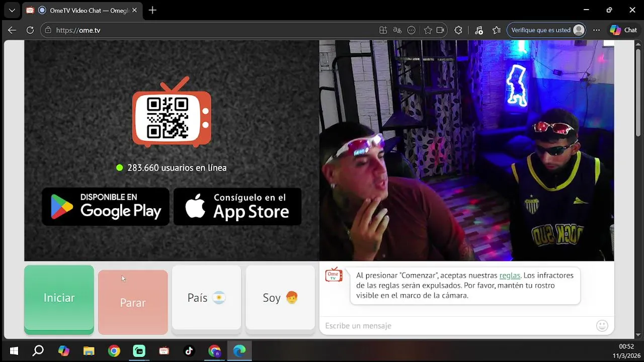Screen dimensions: 644x362
Task: Open TikTok from taskbar
Action: click(189, 351)
